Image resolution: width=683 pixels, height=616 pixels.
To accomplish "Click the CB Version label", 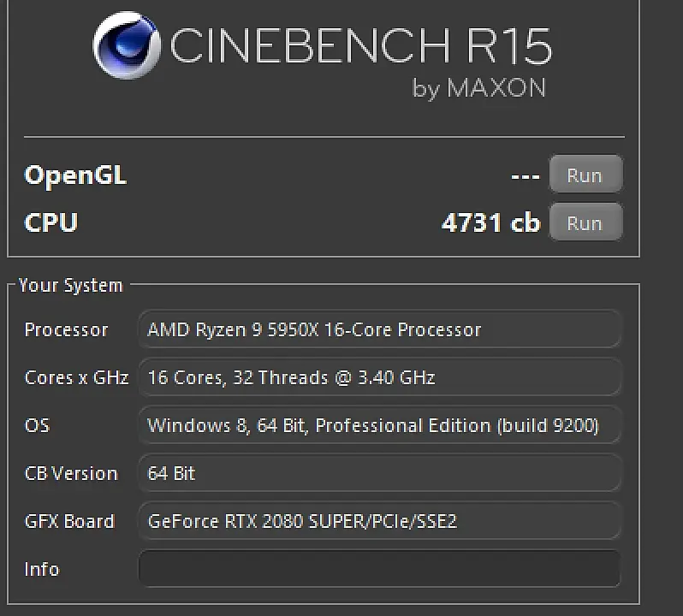I will (x=71, y=473).
